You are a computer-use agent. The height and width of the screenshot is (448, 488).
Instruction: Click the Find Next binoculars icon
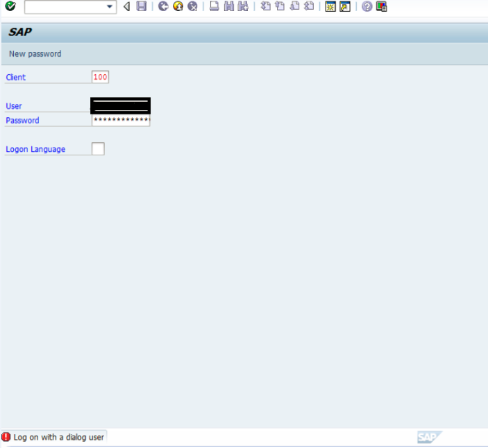tap(243, 6)
